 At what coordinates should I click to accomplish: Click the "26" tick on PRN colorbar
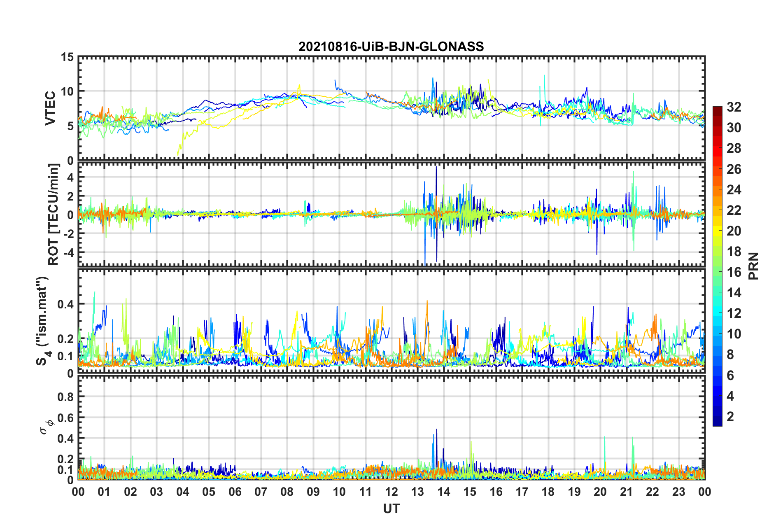pos(734,169)
